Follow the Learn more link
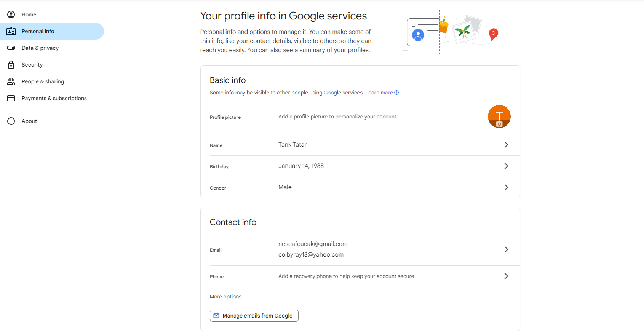Screen dimensions: 644x332 click(379, 93)
